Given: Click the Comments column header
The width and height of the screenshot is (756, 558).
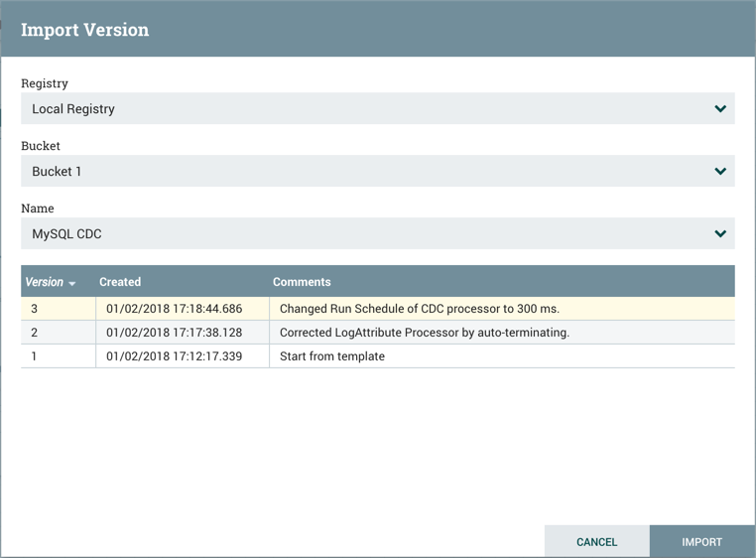Looking at the screenshot, I should point(302,282).
